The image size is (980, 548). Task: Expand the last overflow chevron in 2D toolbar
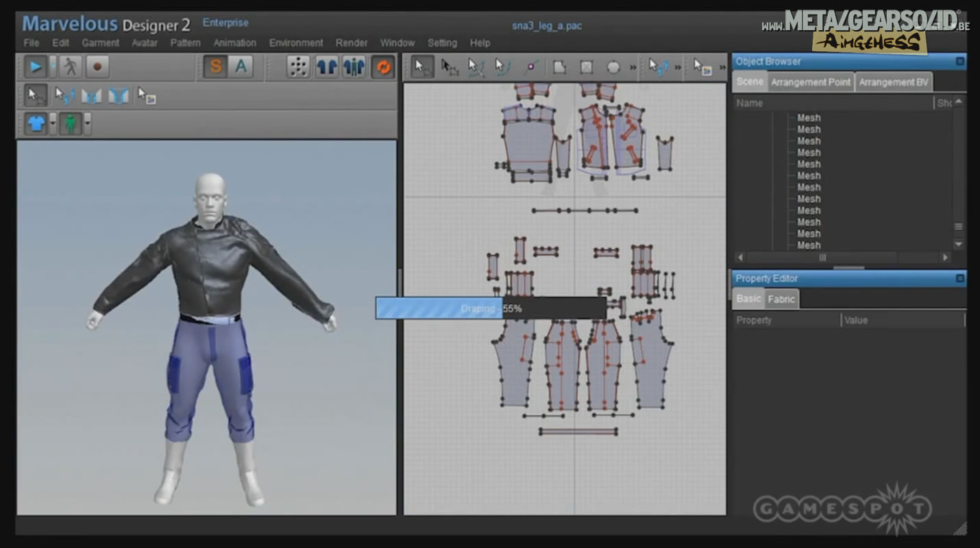722,67
